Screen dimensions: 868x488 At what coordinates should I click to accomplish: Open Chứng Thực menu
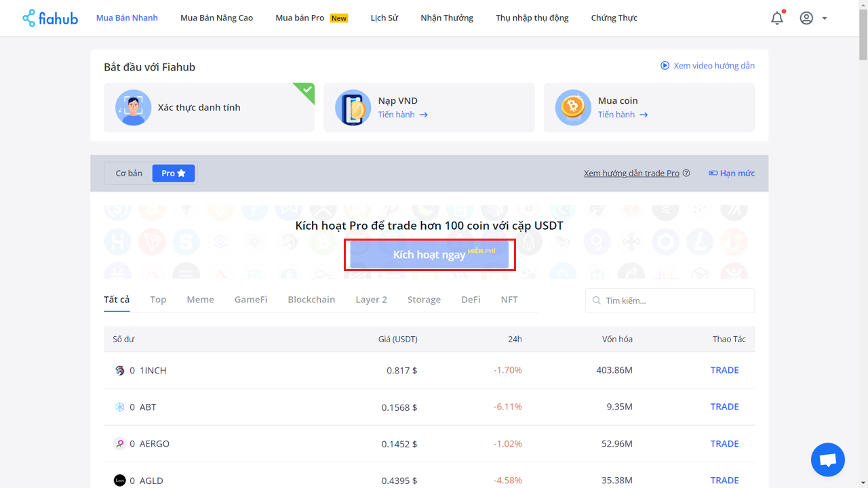coord(614,18)
